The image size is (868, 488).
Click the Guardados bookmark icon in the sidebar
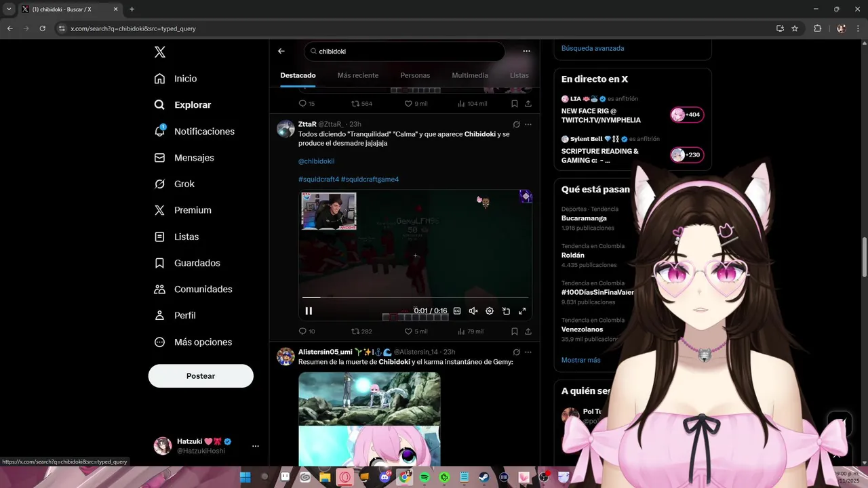[160, 263]
